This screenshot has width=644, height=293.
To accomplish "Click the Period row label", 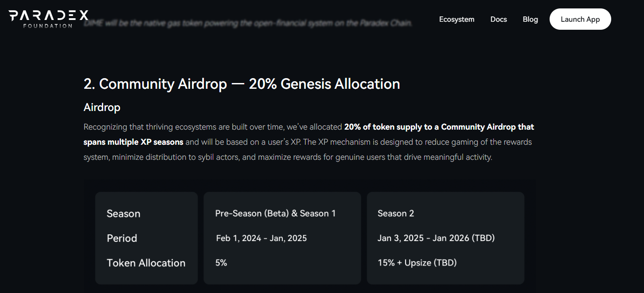I will (x=122, y=238).
